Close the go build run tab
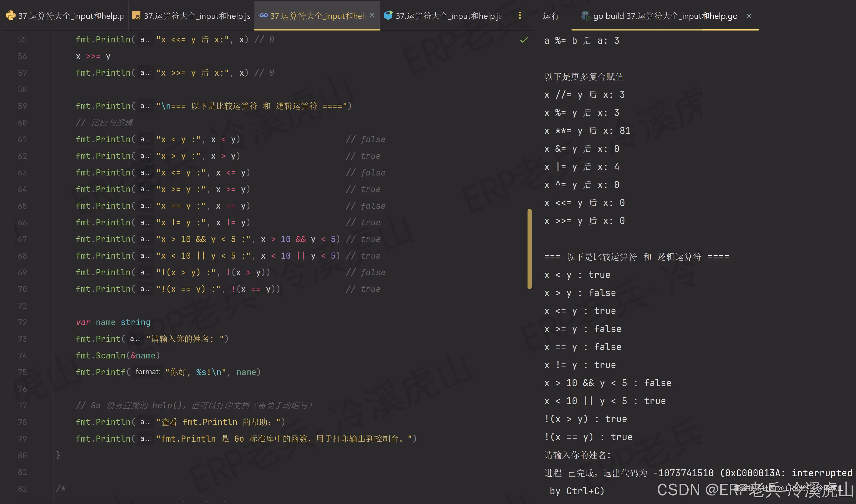 (x=749, y=16)
